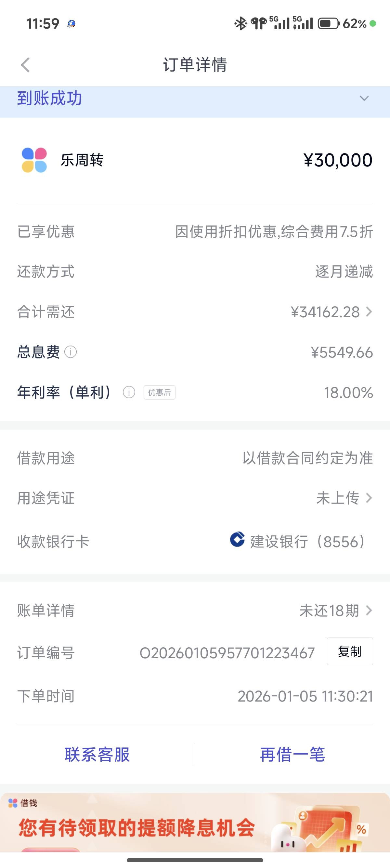Tap info icon beside 年利率（单利）
This screenshot has width=390, height=868.
click(129, 392)
